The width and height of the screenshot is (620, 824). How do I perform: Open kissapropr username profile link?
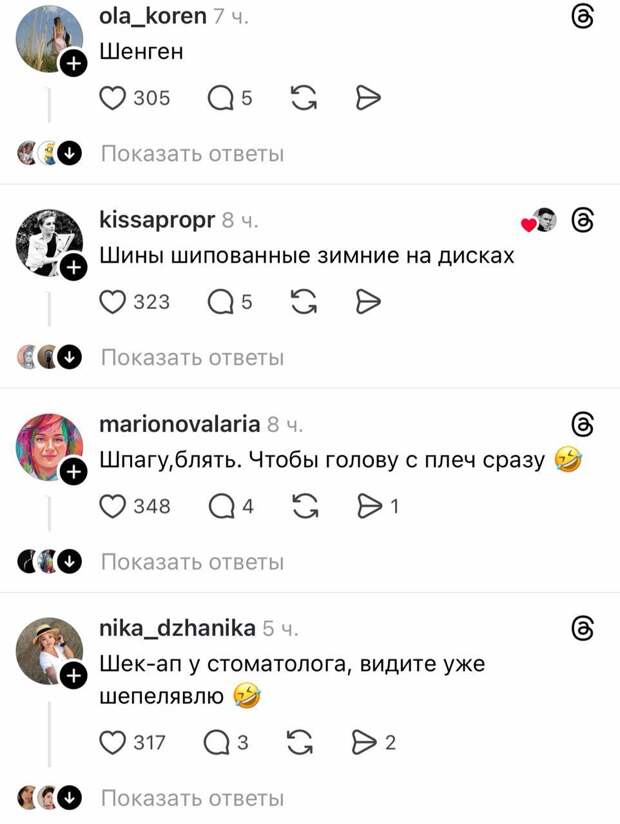point(157,220)
